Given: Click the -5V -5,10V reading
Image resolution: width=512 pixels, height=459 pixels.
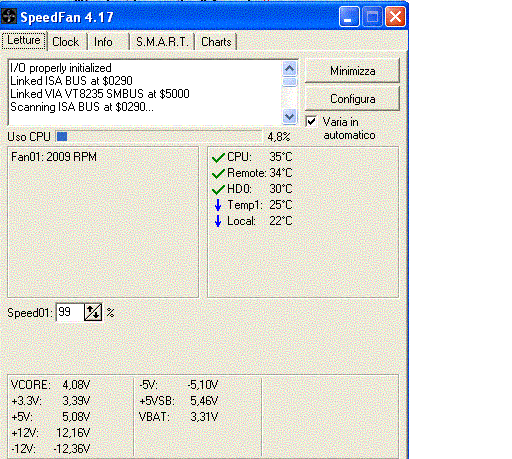Looking at the screenshot, I should (179, 385).
